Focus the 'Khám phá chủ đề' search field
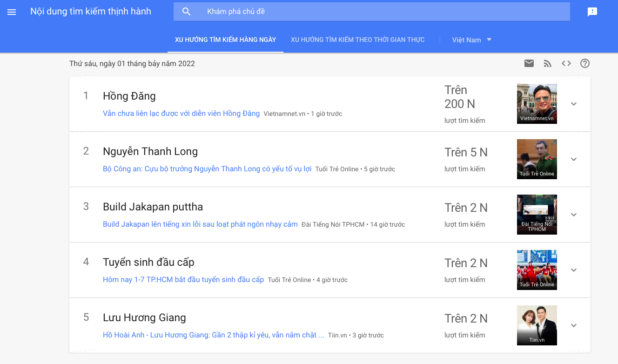618x364 pixels. 372,12
